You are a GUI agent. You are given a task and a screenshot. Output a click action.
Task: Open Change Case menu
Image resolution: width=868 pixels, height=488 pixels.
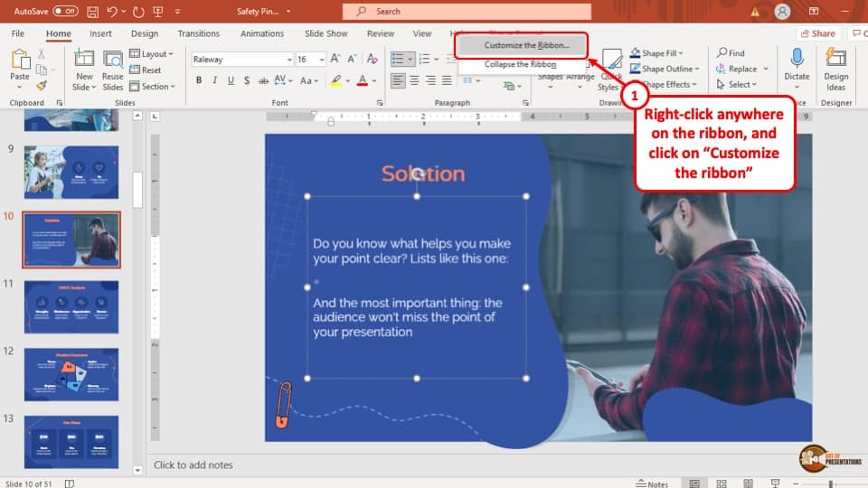[309, 80]
